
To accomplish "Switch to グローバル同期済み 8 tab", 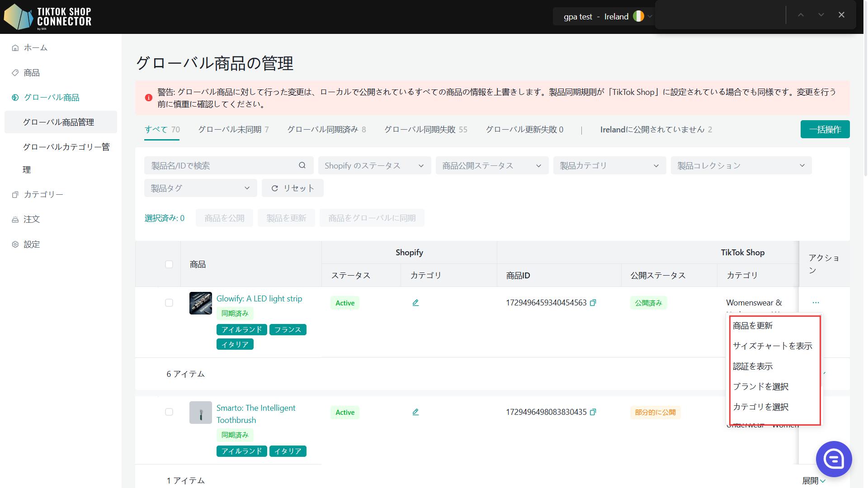I will click(326, 130).
